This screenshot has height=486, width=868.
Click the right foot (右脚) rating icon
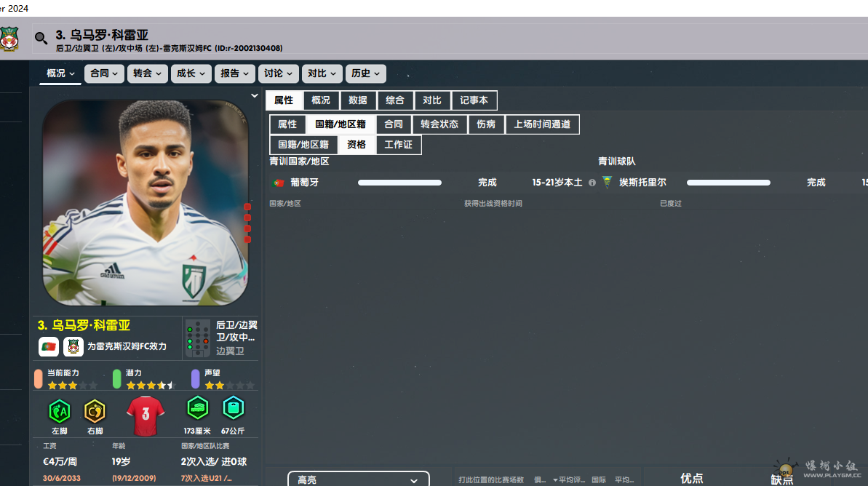[95, 411]
